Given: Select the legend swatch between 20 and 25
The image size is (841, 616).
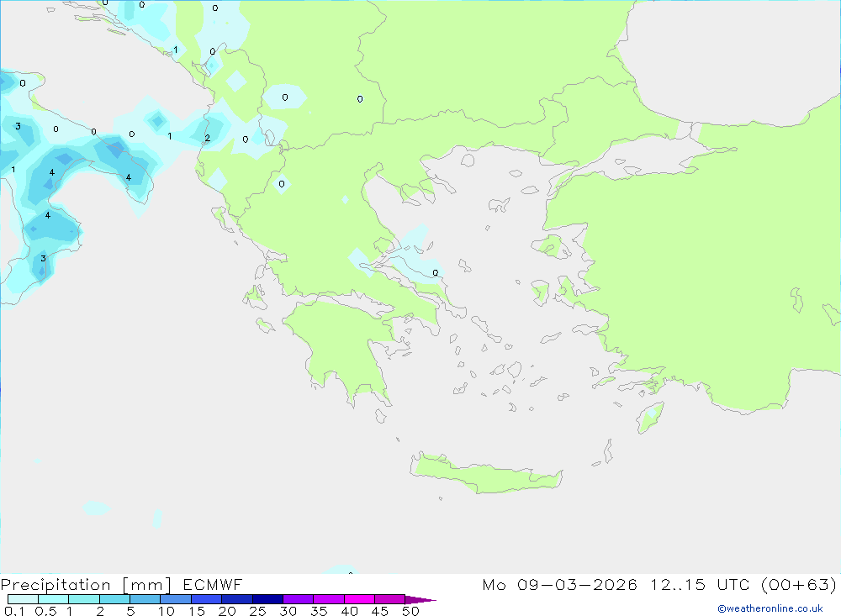Looking at the screenshot, I should tap(237, 599).
